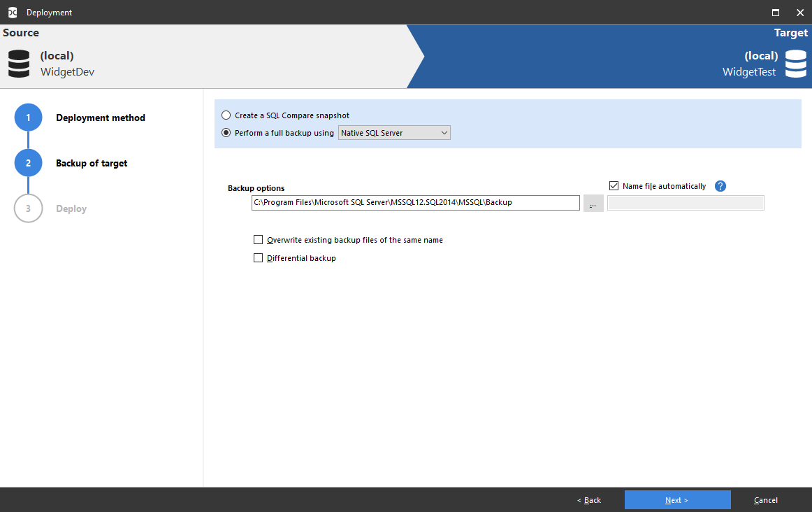Select Perform a full backup option
The width and height of the screenshot is (812, 512).
(226, 133)
